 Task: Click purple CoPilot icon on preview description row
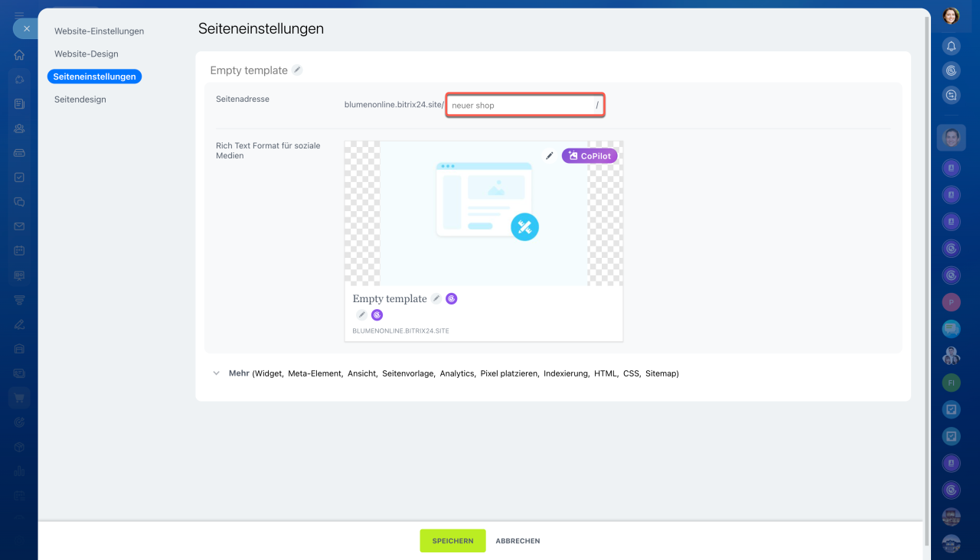coord(377,315)
